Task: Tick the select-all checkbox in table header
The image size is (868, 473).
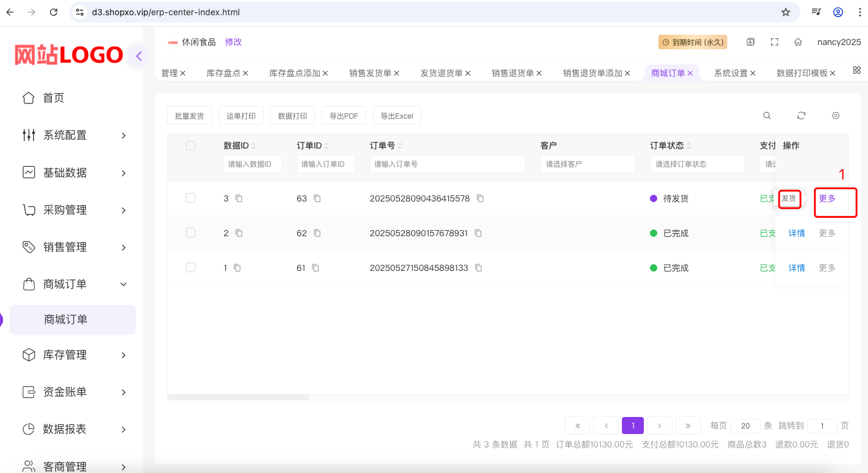Action: click(x=191, y=145)
